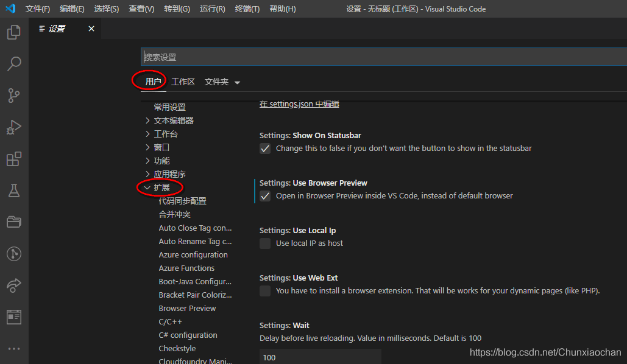Click the VS Code logo icon
The image size is (627, 364).
tap(11, 9)
